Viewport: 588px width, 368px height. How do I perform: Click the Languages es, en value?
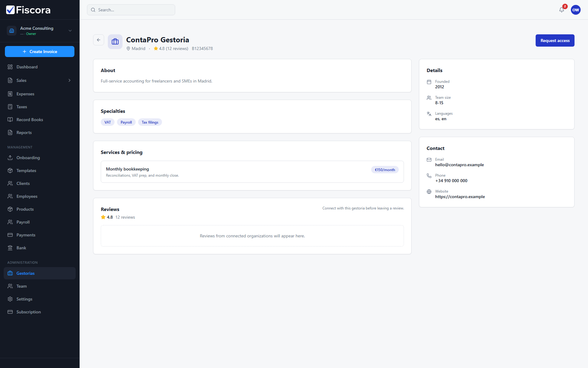(441, 119)
